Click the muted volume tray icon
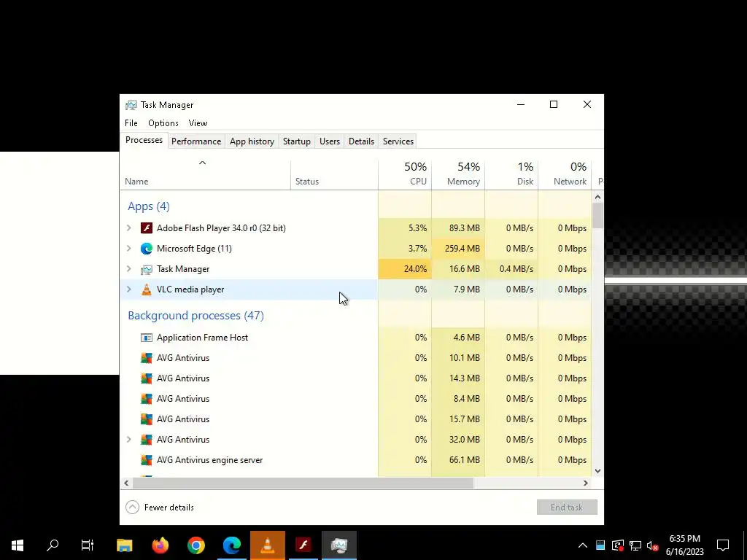747x560 pixels. [x=653, y=545]
